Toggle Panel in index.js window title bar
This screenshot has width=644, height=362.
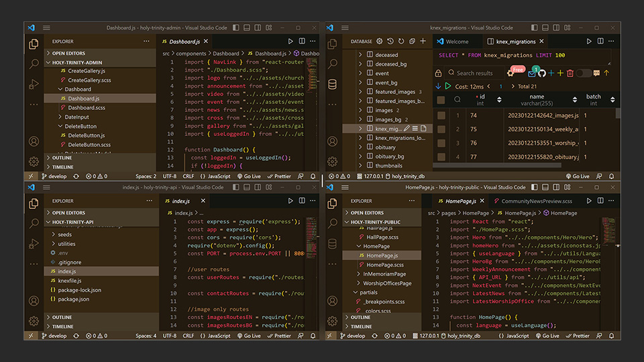pos(246,187)
